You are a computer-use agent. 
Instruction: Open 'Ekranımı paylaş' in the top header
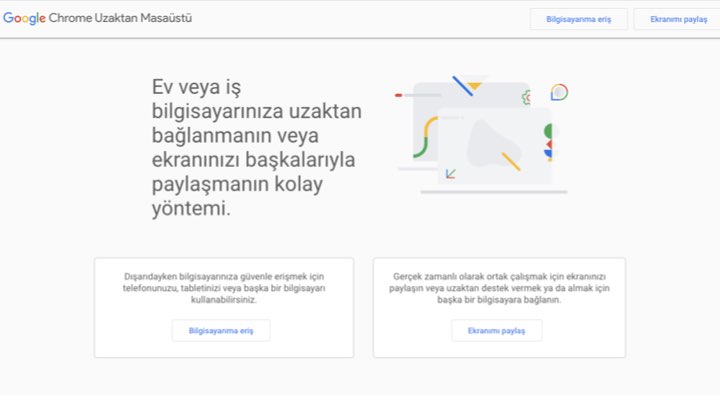pos(678,19)
